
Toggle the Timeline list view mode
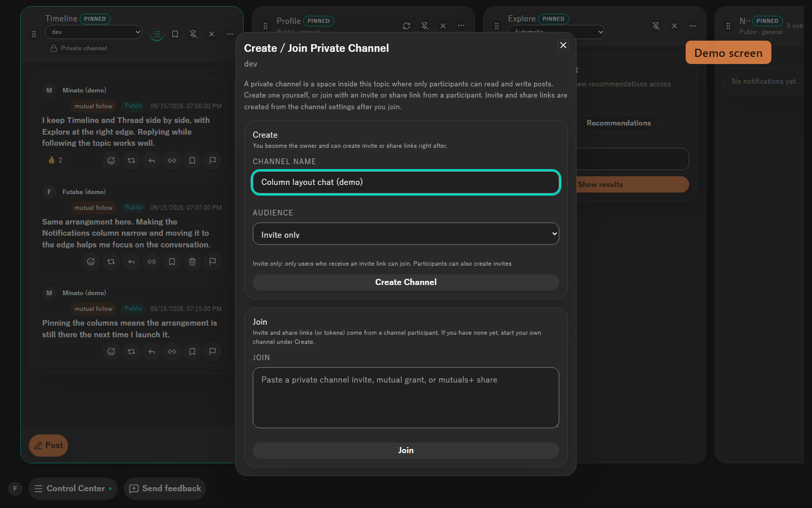[x=157, y=34]
